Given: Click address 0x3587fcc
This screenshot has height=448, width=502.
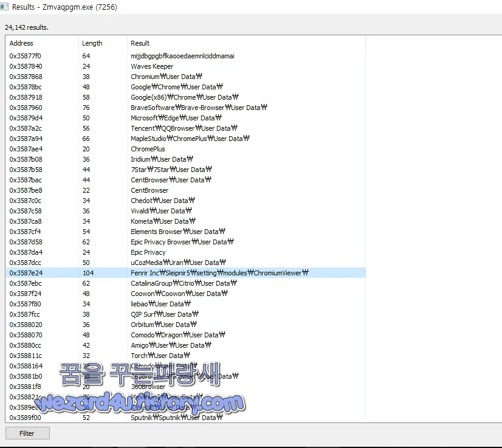Looking at the screenshot, I should coord(25,314).
